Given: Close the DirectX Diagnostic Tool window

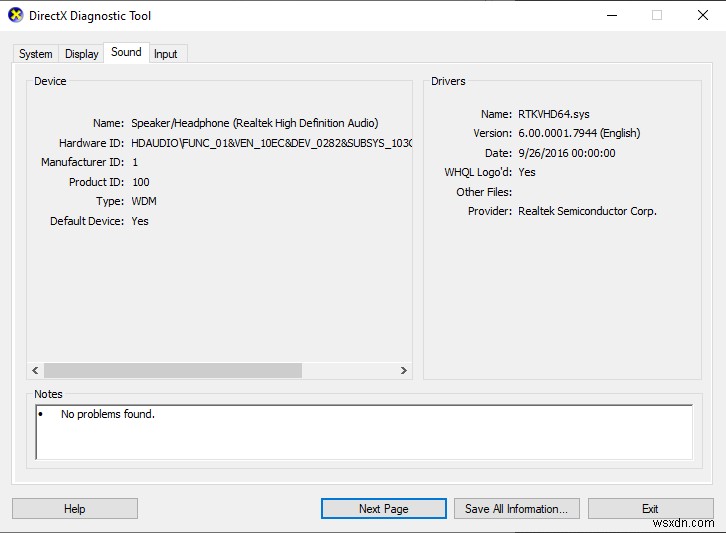Looking at the screenshot, I should coord(702,15).
